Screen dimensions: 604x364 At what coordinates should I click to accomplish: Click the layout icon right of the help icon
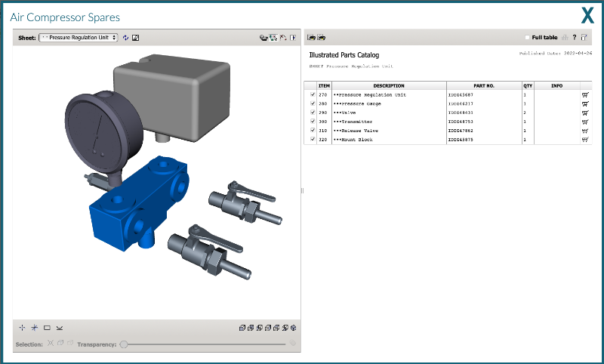click(x=584, y=37)
